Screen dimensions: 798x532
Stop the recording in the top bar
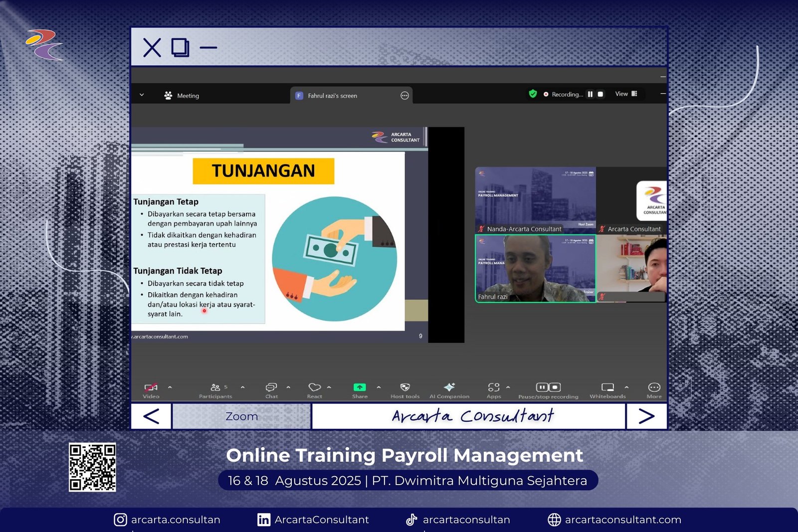600,94
